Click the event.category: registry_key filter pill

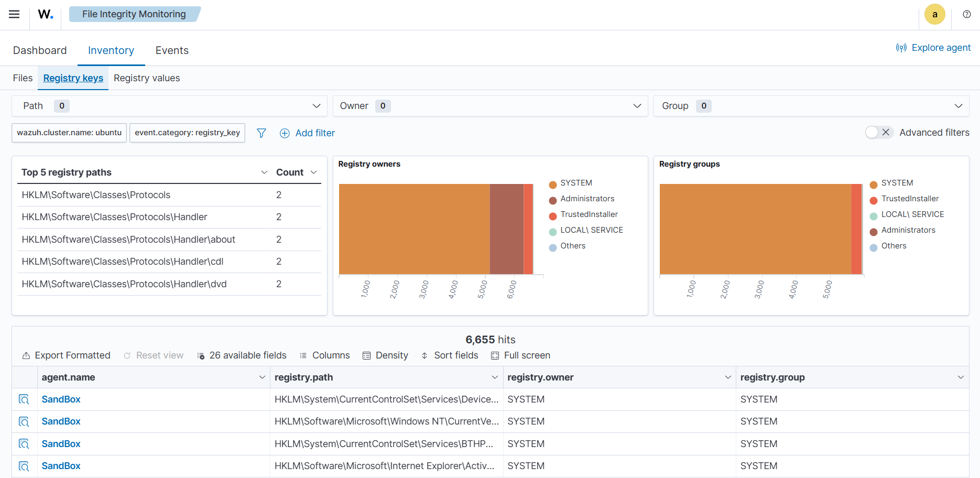[x=187, y=133]
